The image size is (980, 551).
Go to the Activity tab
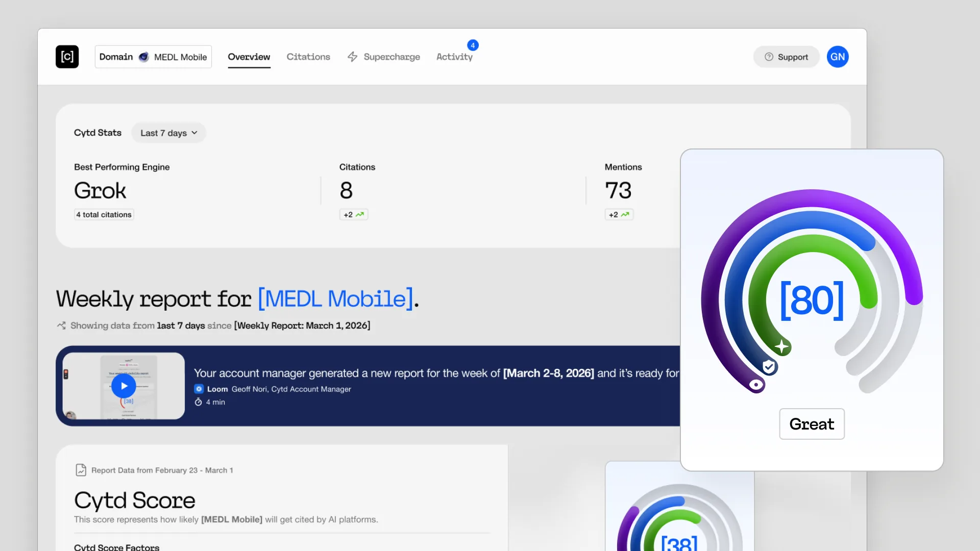tap(454, 57)
